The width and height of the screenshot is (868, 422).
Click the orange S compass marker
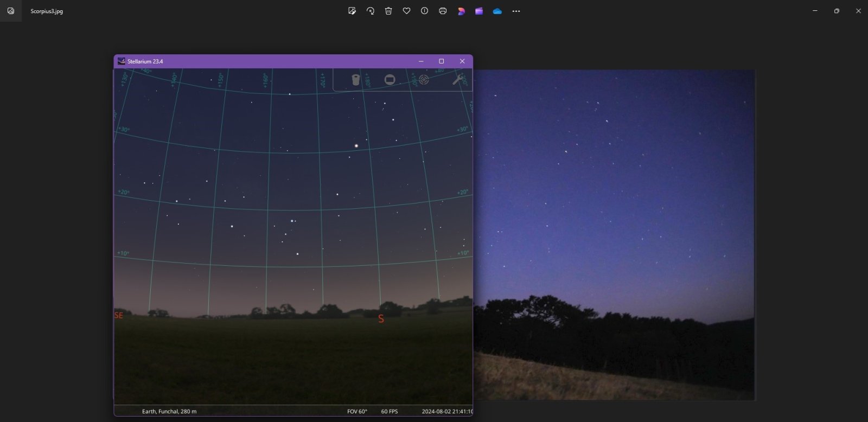(381, 319)
